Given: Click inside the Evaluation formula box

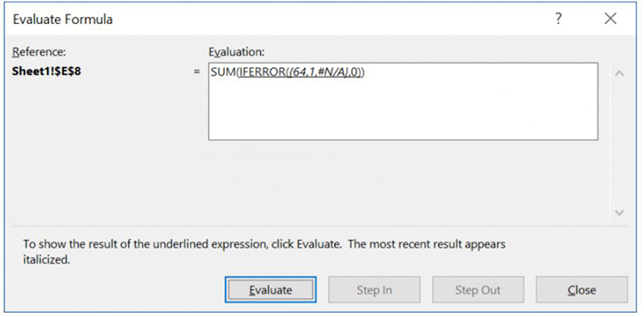Looking at the screenshot, I should click(403, 101).
